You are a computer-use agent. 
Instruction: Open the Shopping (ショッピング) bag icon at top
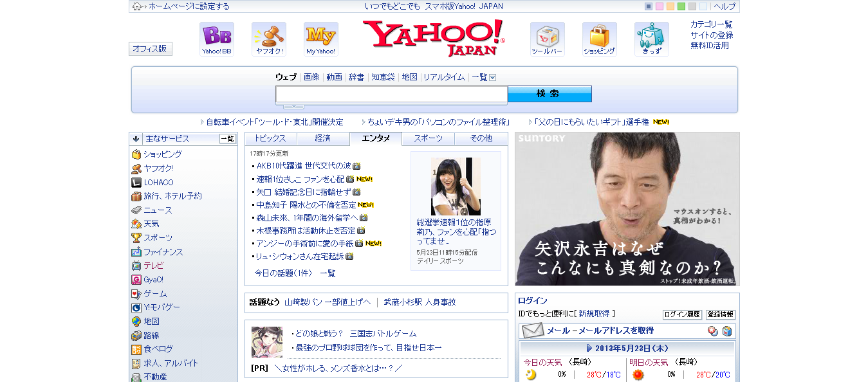(x=600, y=39)
